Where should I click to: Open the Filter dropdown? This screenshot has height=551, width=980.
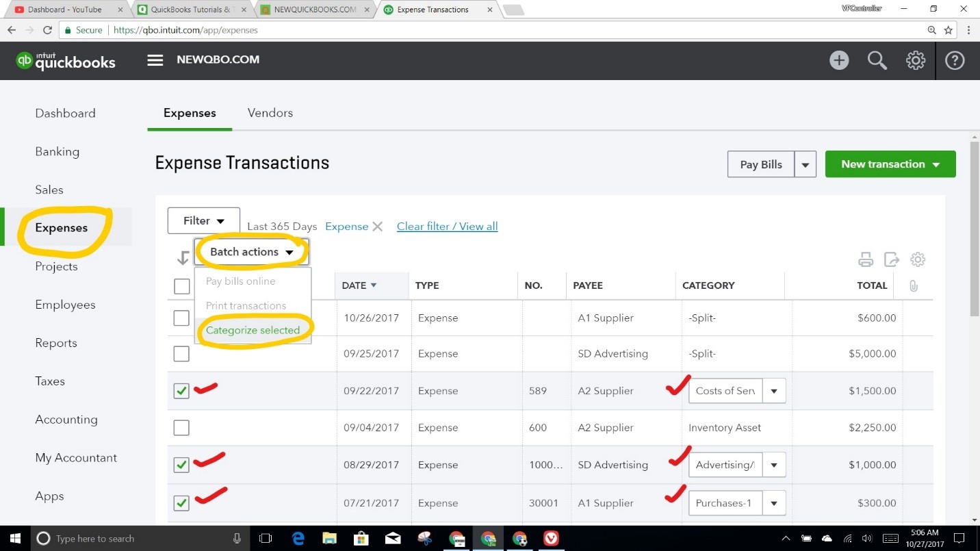coord(203,220)
